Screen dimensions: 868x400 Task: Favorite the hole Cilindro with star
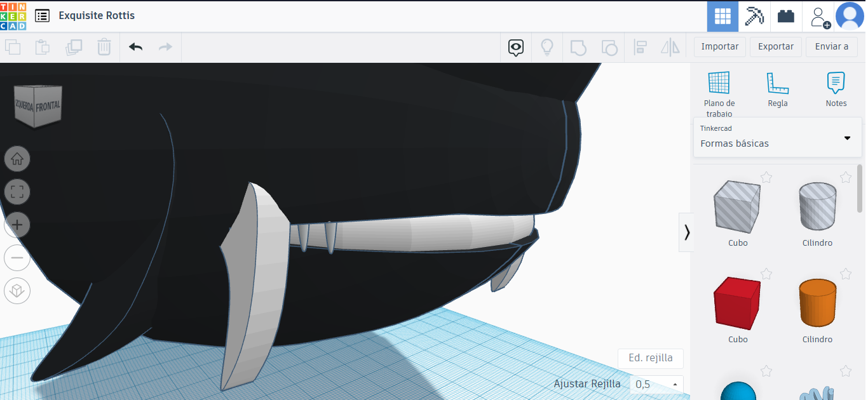[x=845, y=178]
